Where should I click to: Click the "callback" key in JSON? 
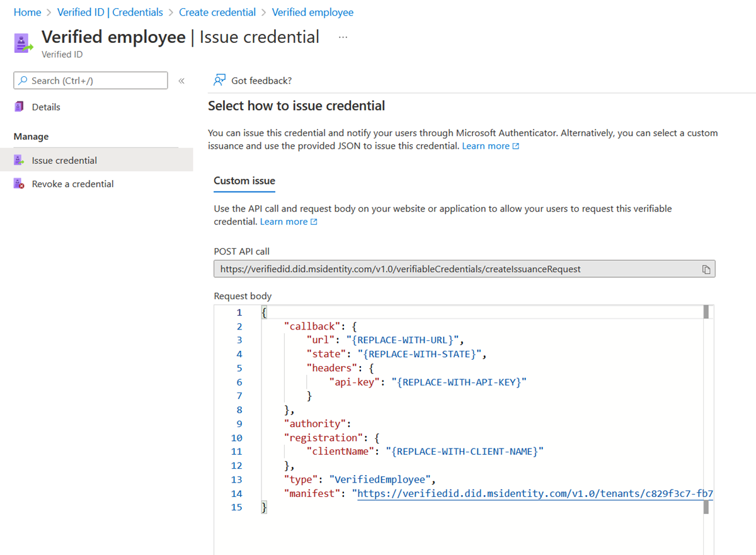[x=311, y=326]
